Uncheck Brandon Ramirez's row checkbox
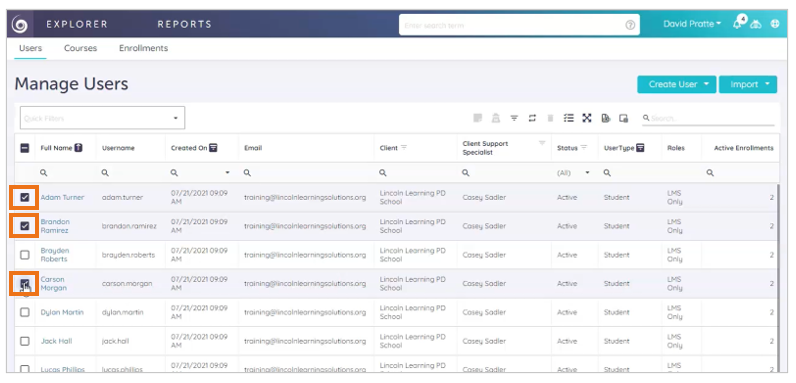 click(x=24, y=226)
